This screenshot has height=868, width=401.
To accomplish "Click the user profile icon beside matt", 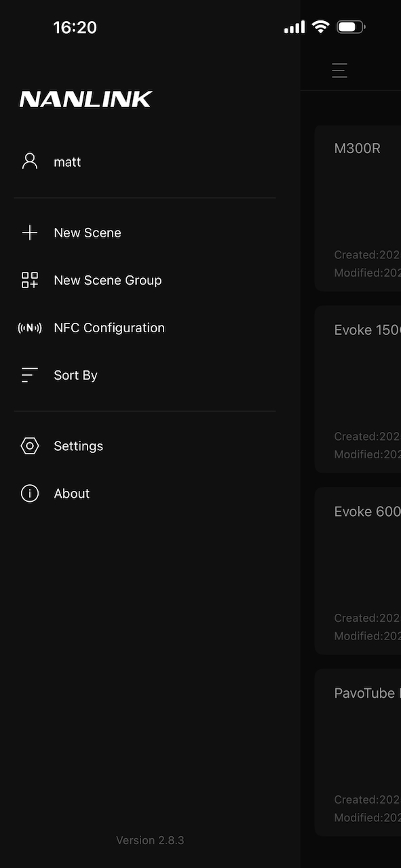I will (30, 161).
